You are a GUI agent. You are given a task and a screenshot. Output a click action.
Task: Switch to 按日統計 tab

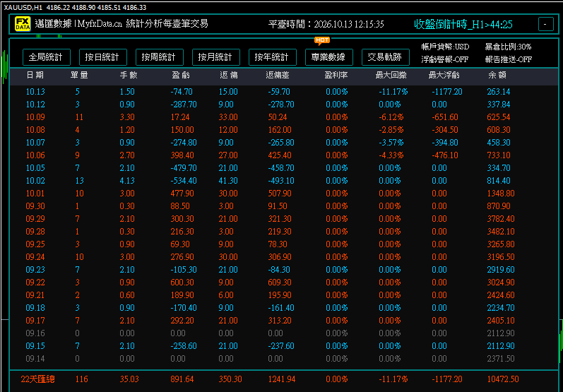103,57
